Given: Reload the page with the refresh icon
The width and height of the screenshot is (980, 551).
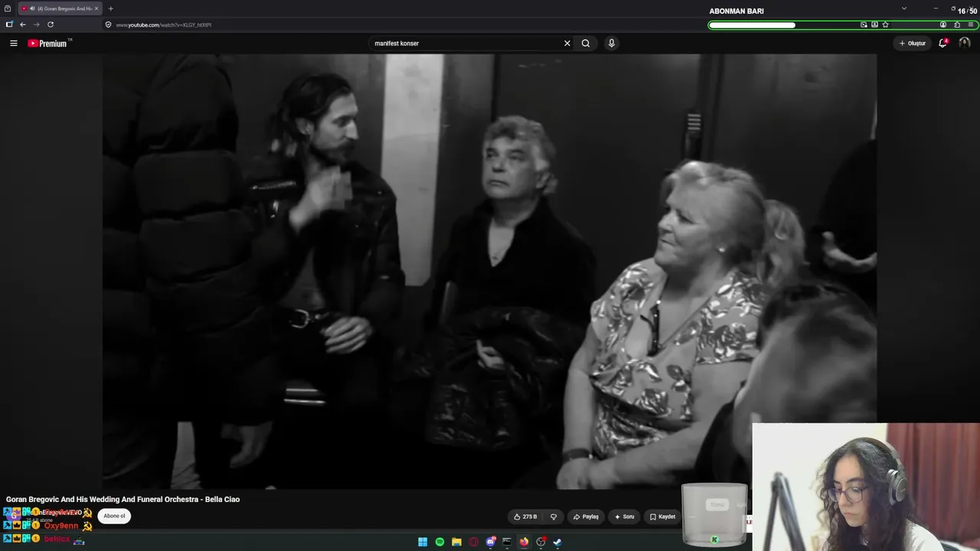Looking at the screenshot, I should click(x=51, y=24).
